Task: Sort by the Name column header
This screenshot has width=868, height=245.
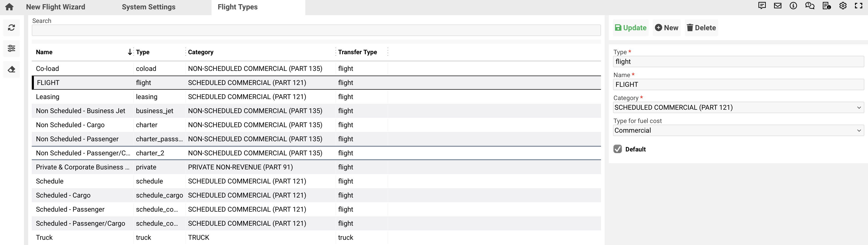Action: click(x=44, y=52)
